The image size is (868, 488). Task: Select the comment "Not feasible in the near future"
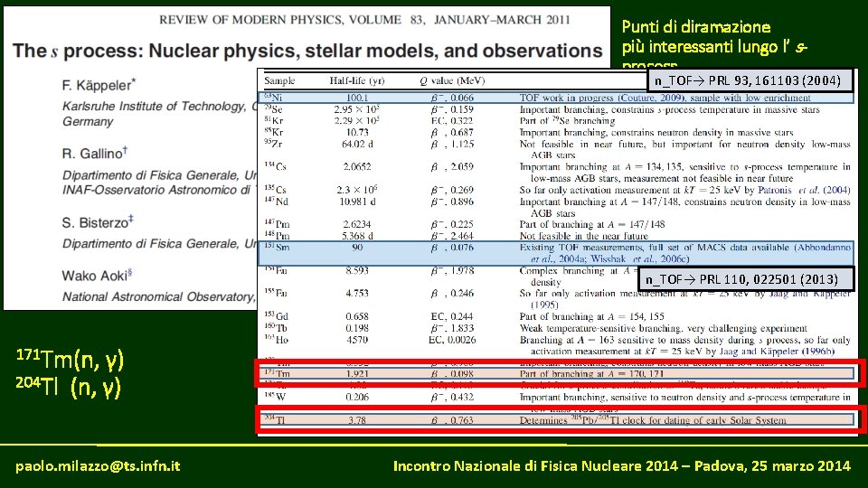coord(583,236)
